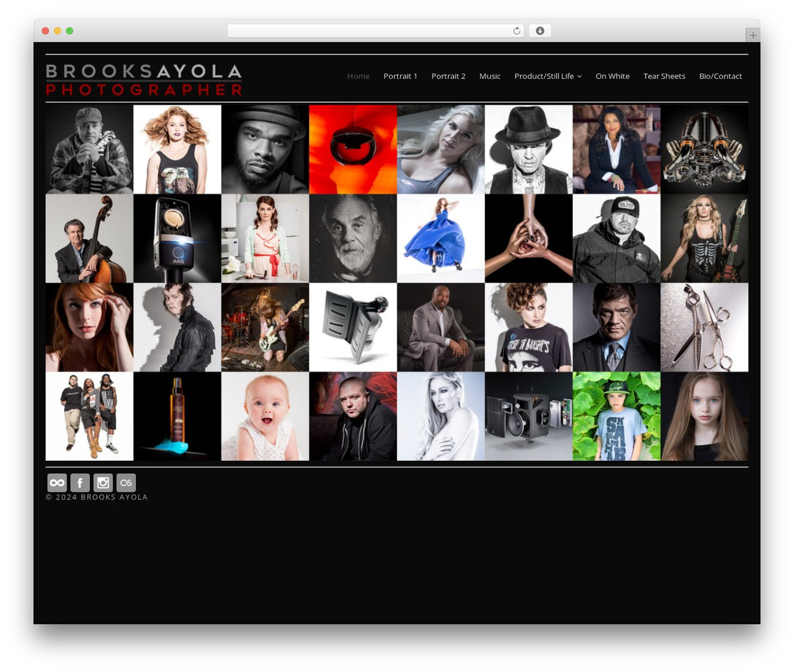Viewport: 794px width, 672px height.
Task: Open the chrome engine product photo
Action: click(x=705, y=149)
